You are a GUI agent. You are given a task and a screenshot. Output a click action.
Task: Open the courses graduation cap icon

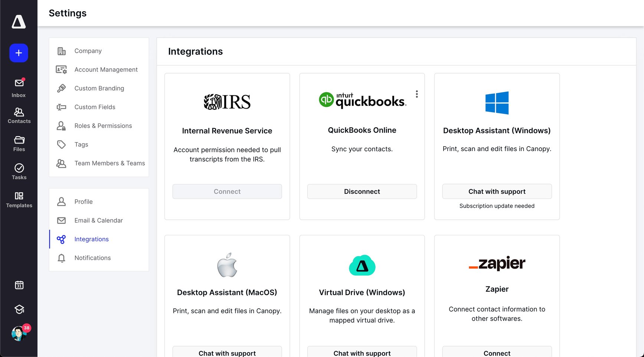18,309
